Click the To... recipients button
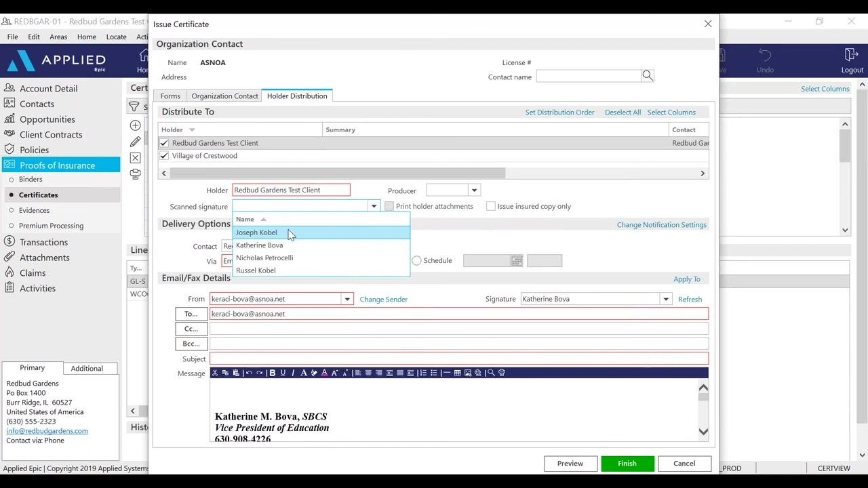This screenshot has height=488, width=868. 191,314
